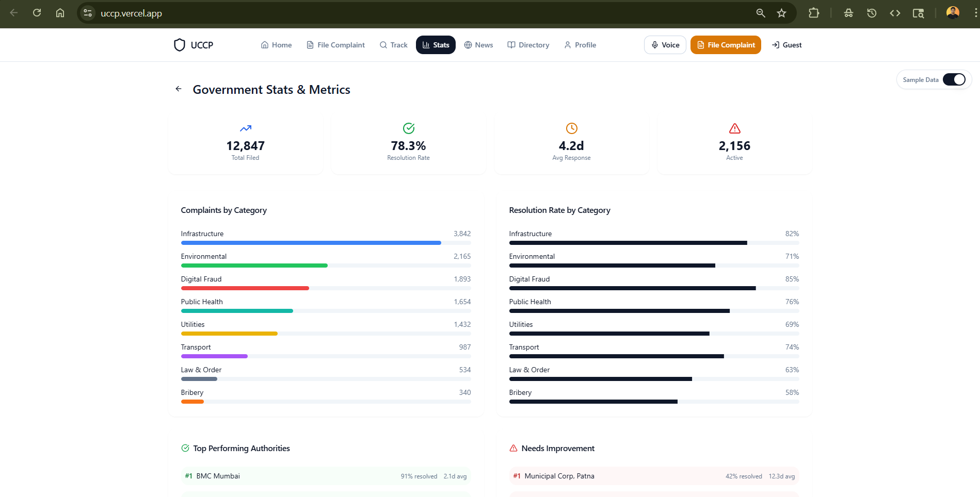
Task: Click the Voice button
Action: coord(665,45)
